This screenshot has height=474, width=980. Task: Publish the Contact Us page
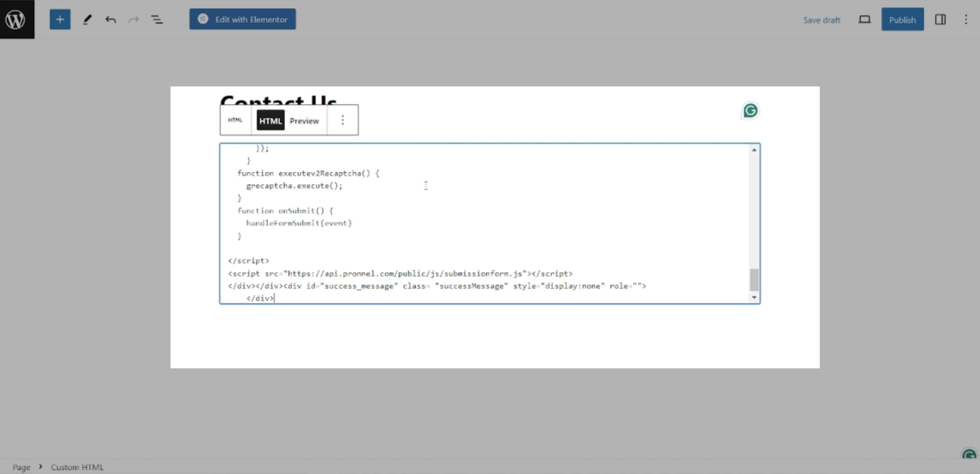902,20
